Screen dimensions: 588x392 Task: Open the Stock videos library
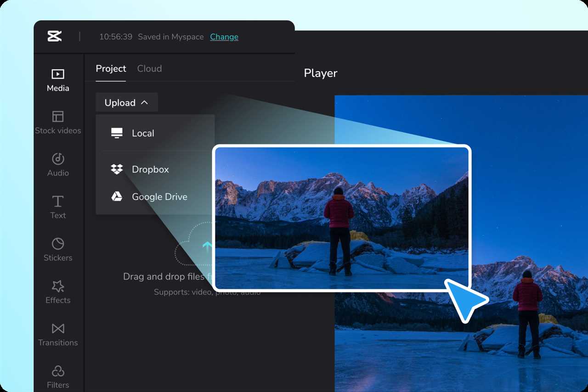coord(58,122)
